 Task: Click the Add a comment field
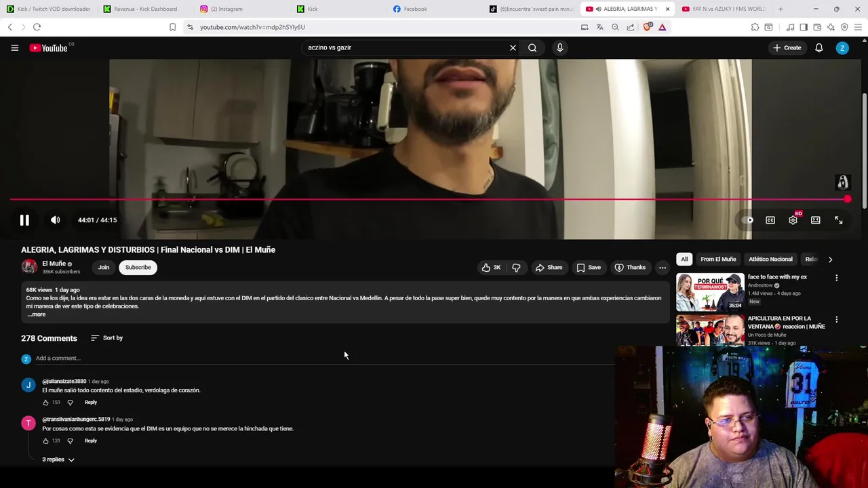pyautogui.click(x=324, y=358)
